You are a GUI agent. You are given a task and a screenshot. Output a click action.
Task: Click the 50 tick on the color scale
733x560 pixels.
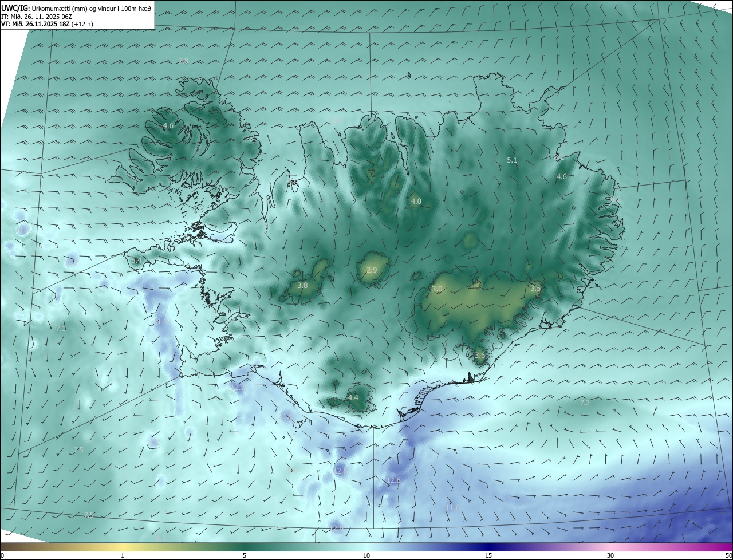click(x=728, y=555)
